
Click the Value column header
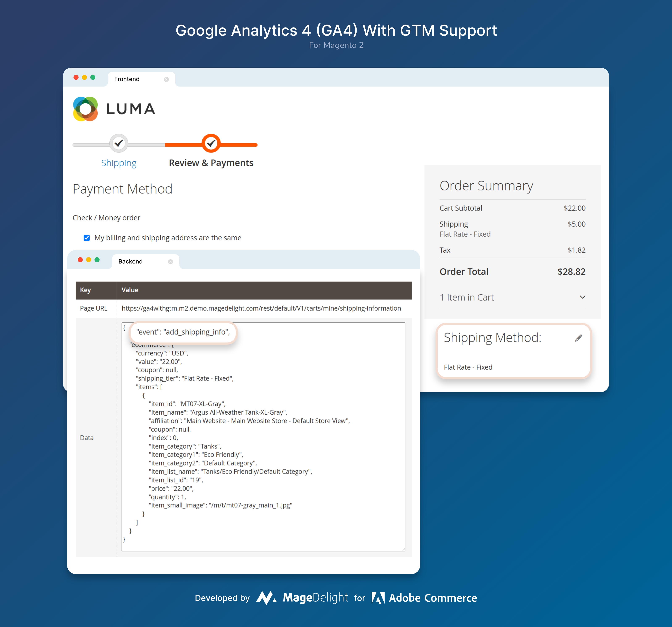click(x=264, y=290)
